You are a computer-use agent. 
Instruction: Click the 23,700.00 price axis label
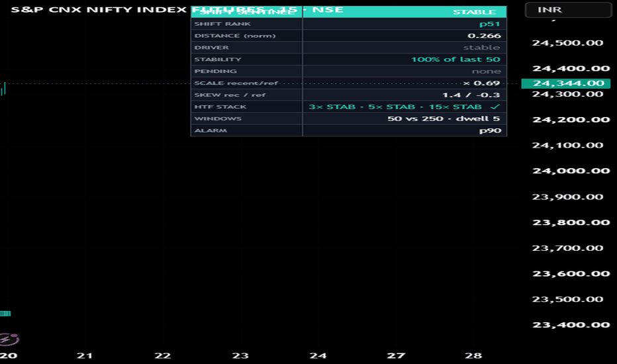click(x=567, y=248)
